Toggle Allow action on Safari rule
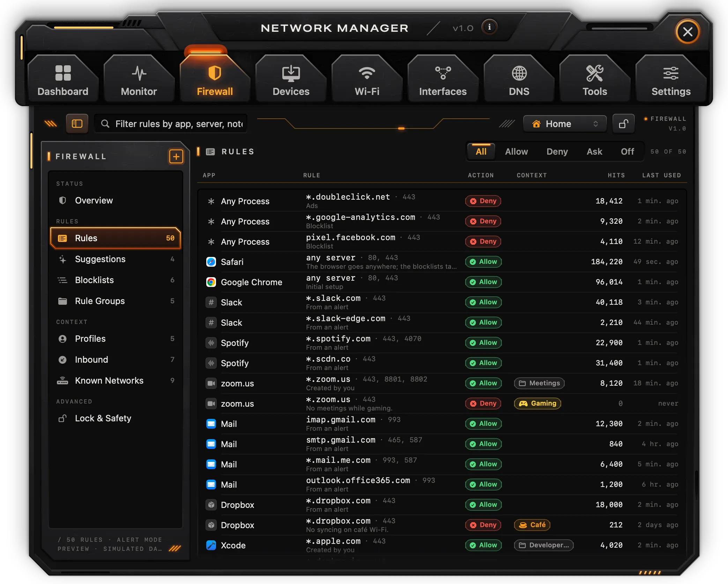 point(483,261)
